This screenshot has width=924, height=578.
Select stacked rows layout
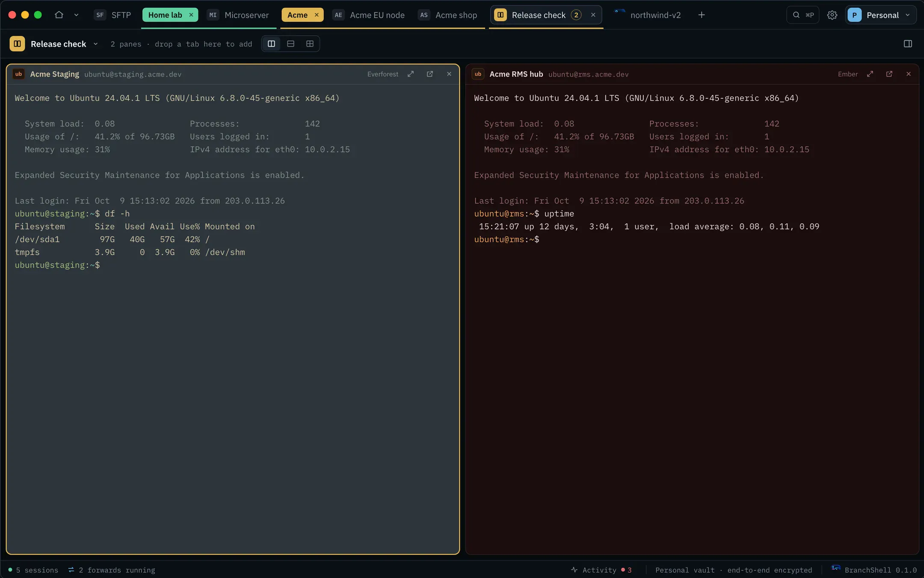pyautogui.click(x=290, y=44)
